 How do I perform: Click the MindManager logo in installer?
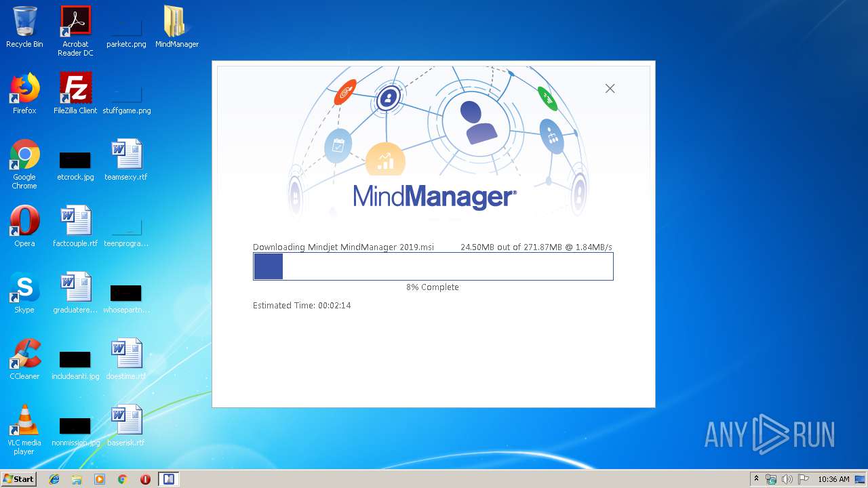(435, 197)
